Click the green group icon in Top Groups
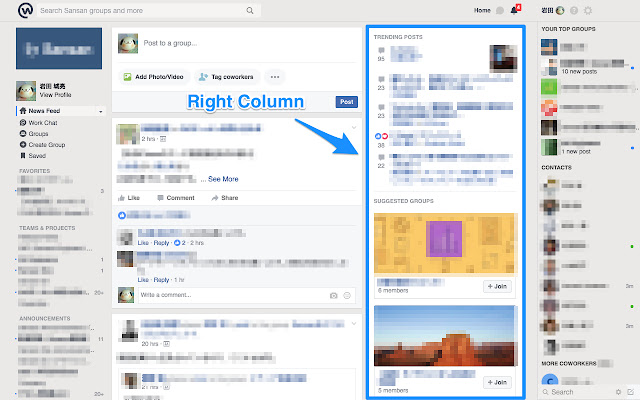Screen dimensions: 640x400 549,87
